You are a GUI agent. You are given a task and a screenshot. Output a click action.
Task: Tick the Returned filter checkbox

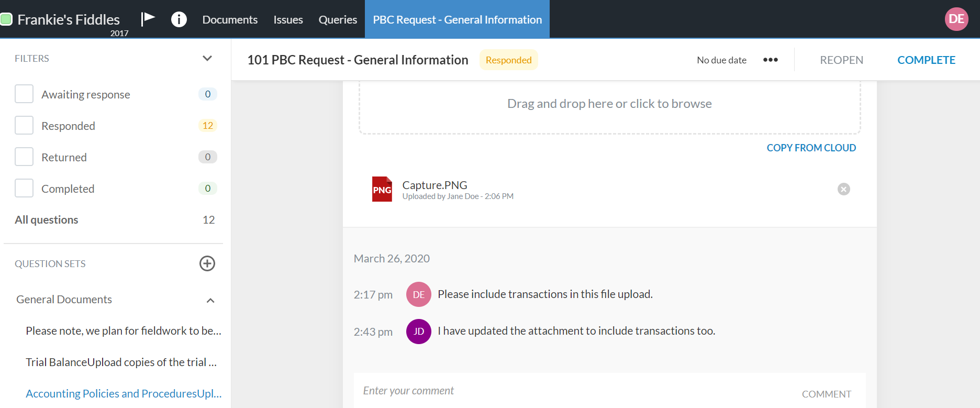[24, 157]
